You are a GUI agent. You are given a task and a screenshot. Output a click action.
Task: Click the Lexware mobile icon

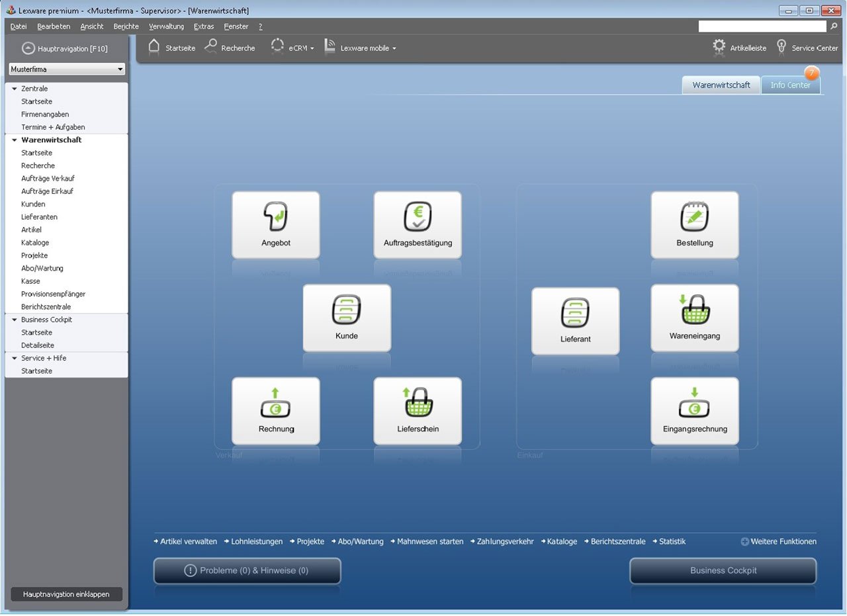[330, 46]
